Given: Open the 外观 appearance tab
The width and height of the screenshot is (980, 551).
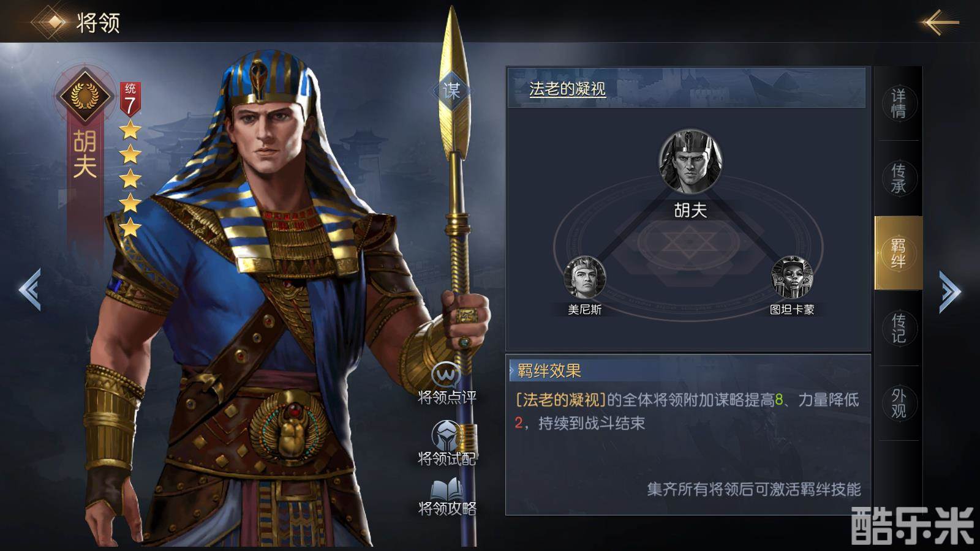Looking at the screenshot, I should (899, 403).
